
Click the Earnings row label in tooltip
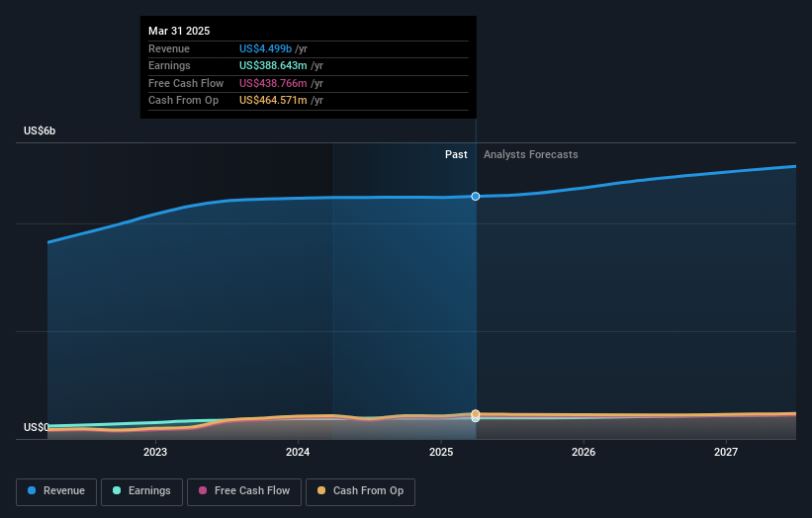[169, 65]
